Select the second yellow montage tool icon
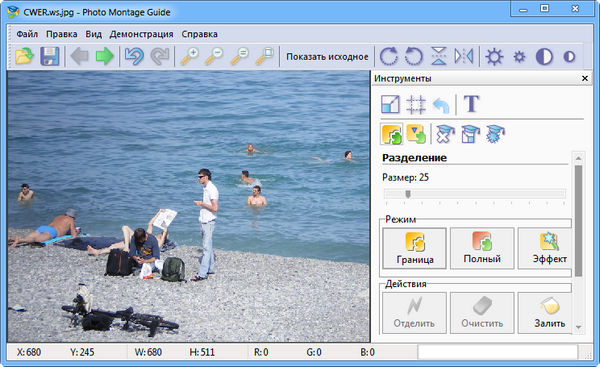The width and height of the screenshot is (600, 367). click(416, 134)
